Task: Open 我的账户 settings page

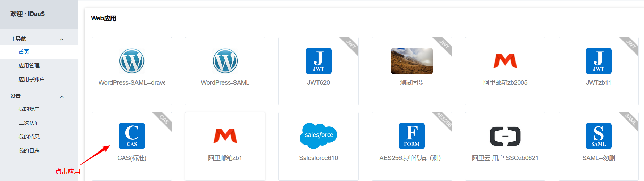Action: (29, 109)
